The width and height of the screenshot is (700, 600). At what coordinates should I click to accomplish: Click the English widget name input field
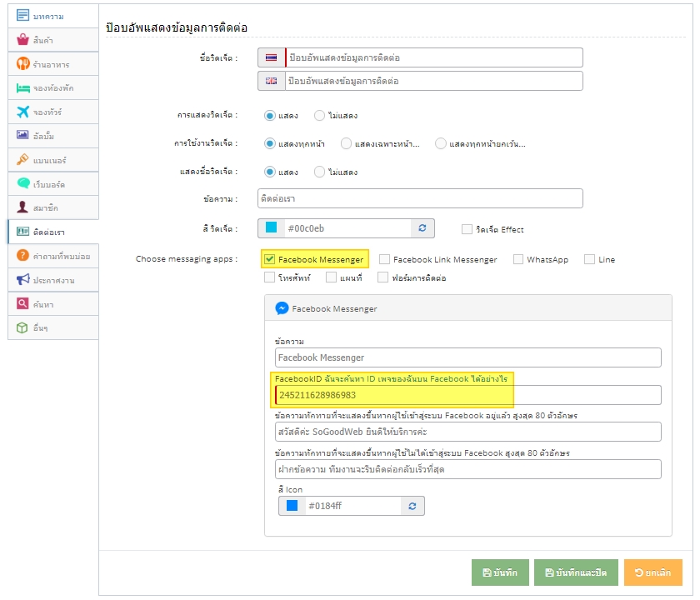[434, 81]
